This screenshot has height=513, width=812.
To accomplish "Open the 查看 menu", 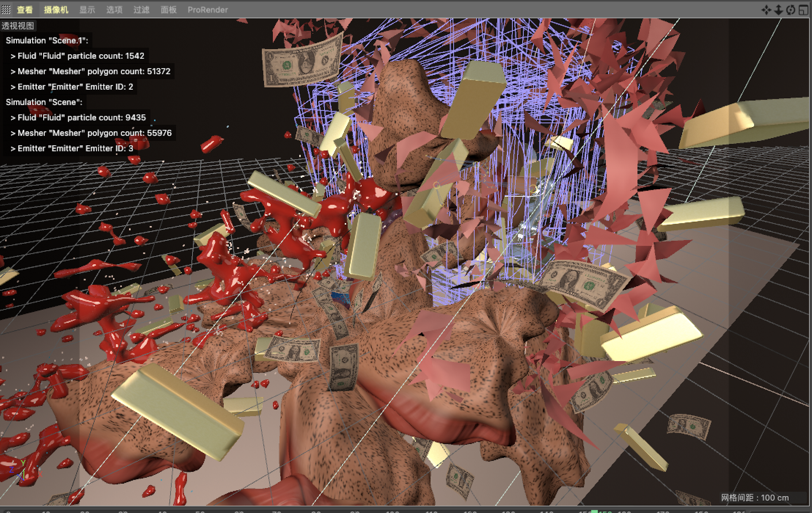I will [25, 10].
